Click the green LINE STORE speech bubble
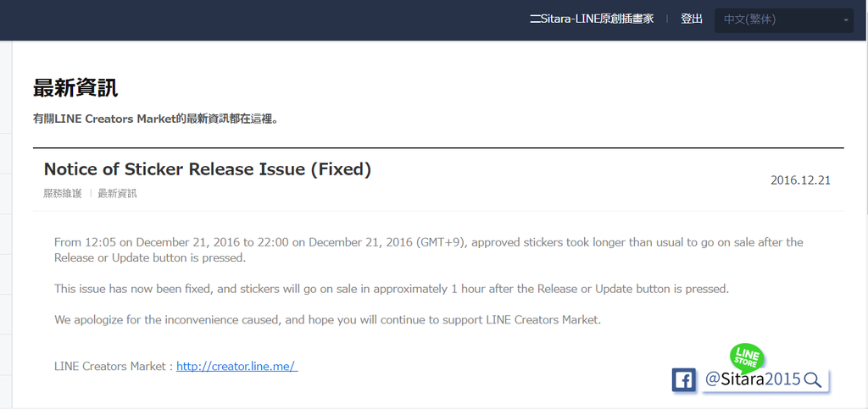The image size is (868, 409). tap(747, 357)
